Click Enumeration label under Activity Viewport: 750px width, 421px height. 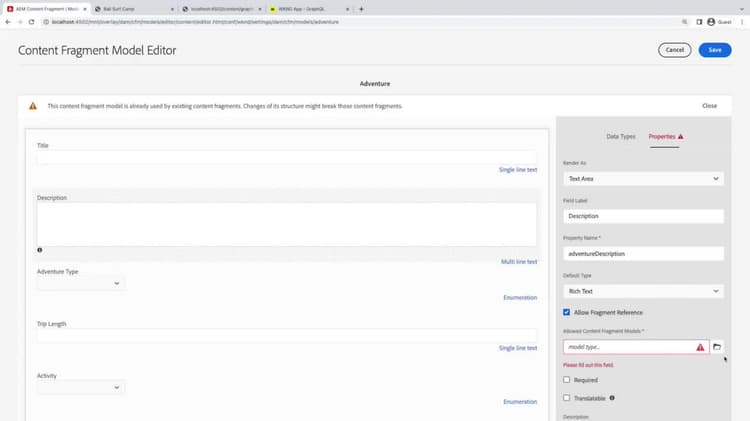[x=520, y=402]
